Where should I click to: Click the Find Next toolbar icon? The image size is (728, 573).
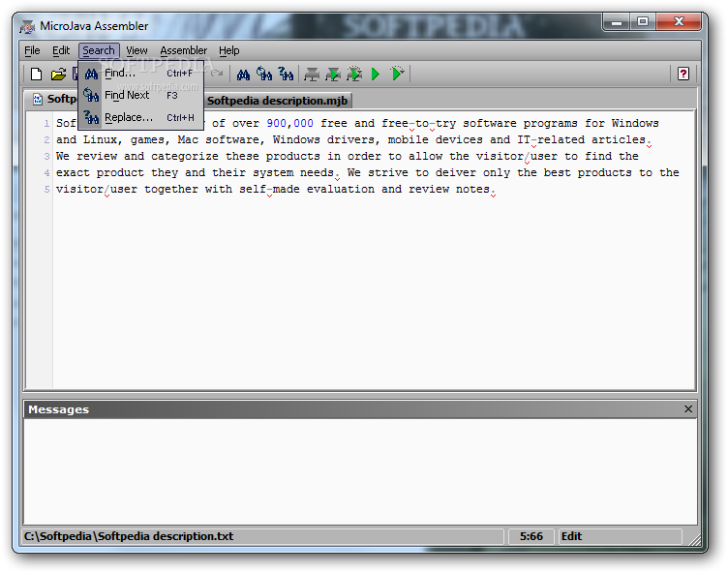click(264, 74)
